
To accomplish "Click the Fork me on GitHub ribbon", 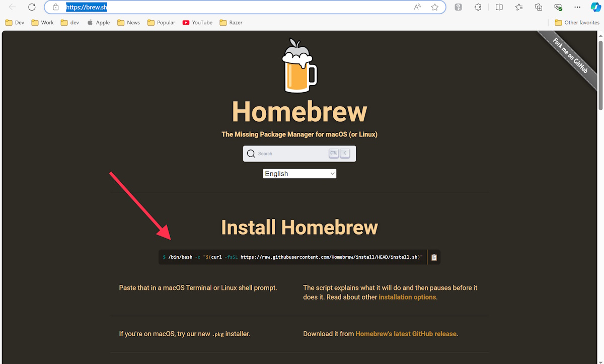I will pyautogui.click(x=570, y=55).
